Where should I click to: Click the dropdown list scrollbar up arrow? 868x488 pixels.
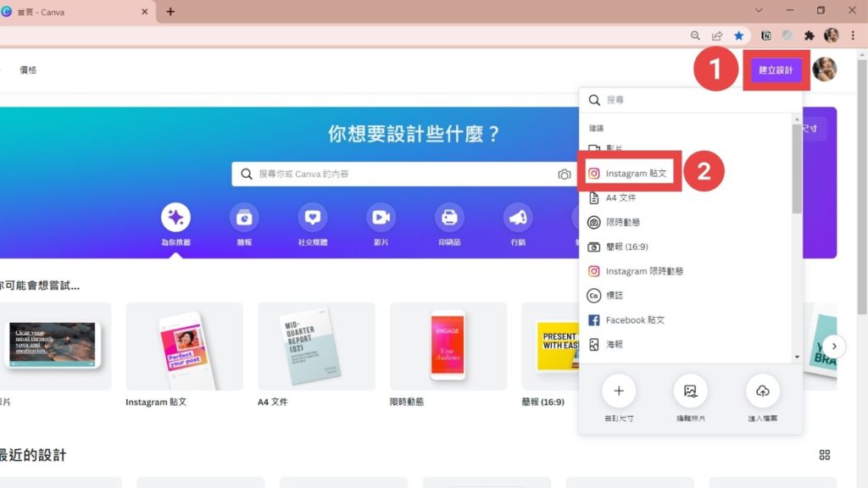click(797, 119)
